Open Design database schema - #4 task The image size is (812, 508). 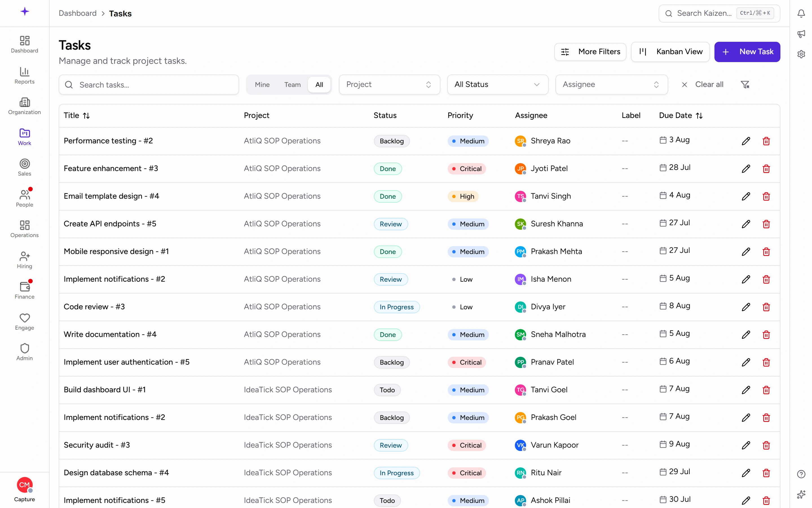[x=116, y=473]
